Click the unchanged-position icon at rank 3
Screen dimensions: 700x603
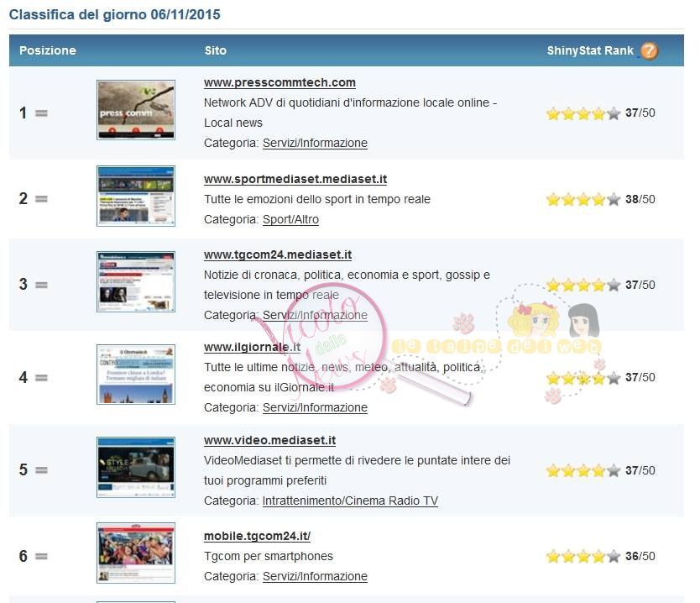tap(41, 285)
